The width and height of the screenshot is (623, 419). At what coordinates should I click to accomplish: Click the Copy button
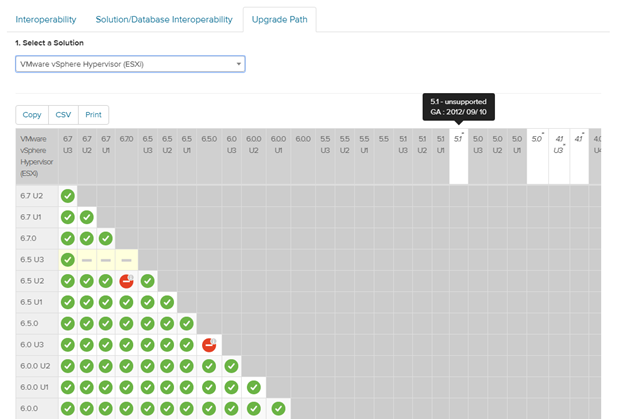coord(32,115)
